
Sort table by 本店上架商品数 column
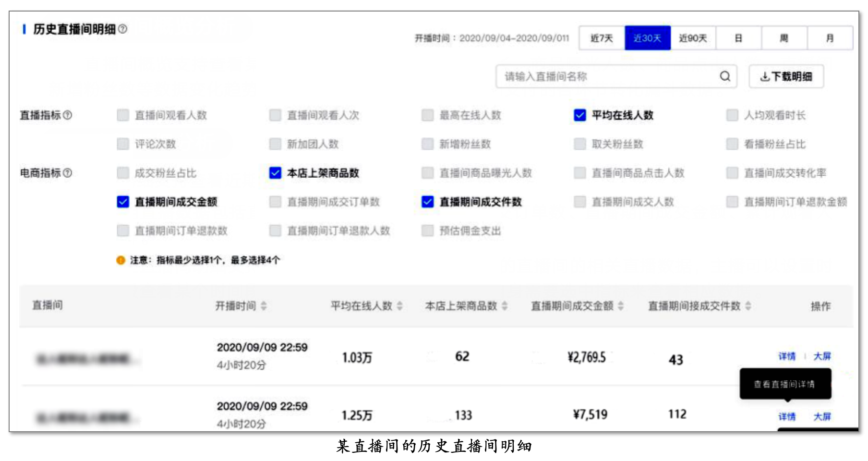tap(505, 306)
